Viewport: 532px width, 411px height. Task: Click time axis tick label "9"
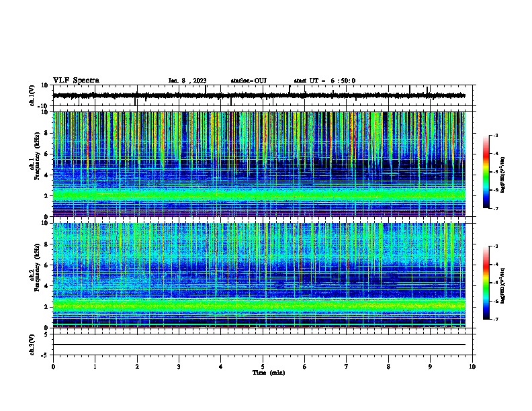click(x=430, y=367)
